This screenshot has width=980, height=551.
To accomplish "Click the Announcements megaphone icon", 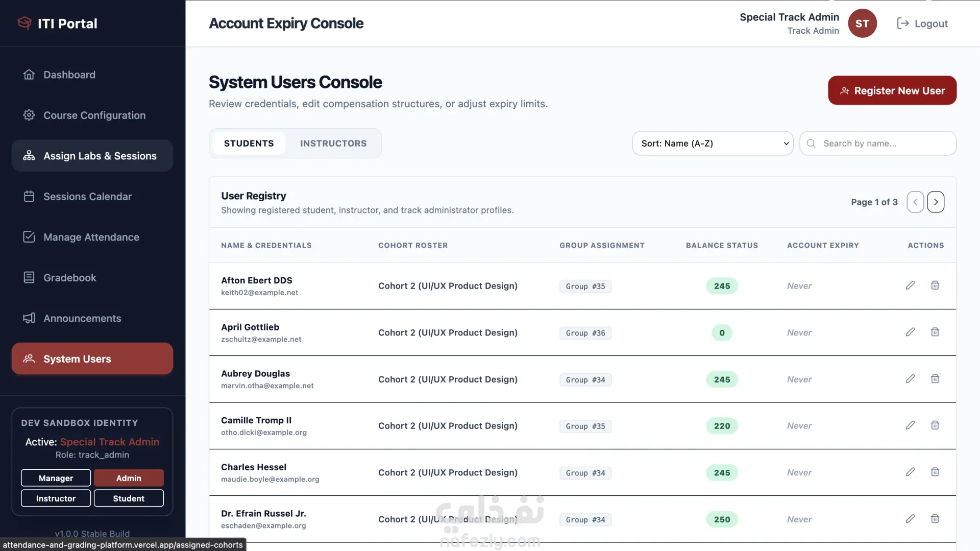I will [29, 318].
